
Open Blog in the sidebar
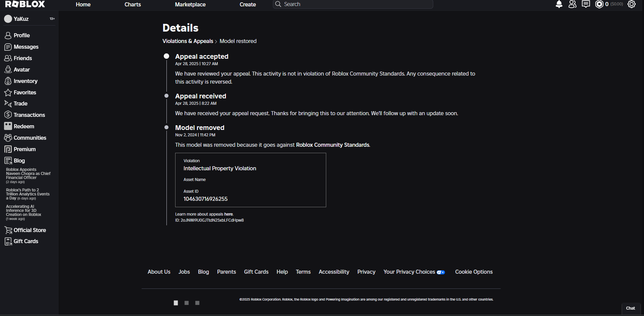click(14, 161)
